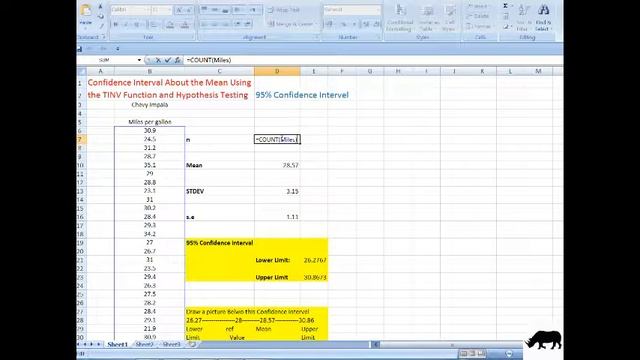
Task: Click the Merge & Center button
Action: 292,24
